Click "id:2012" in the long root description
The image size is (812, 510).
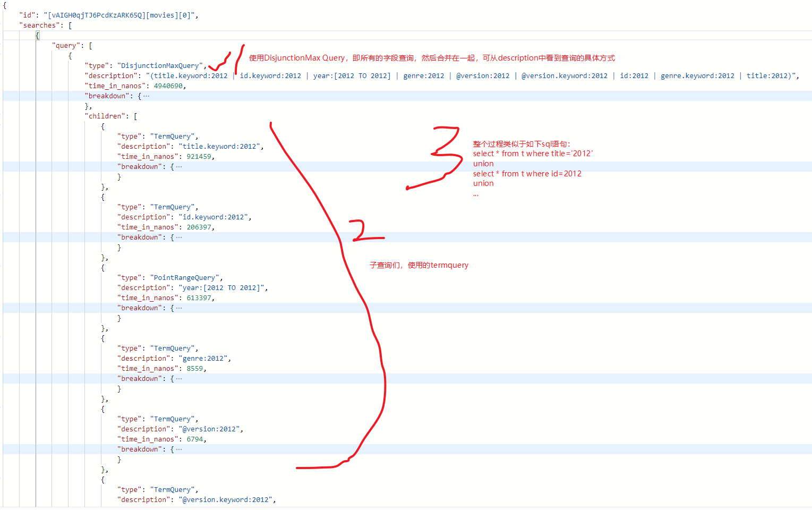tap(634, 76)
